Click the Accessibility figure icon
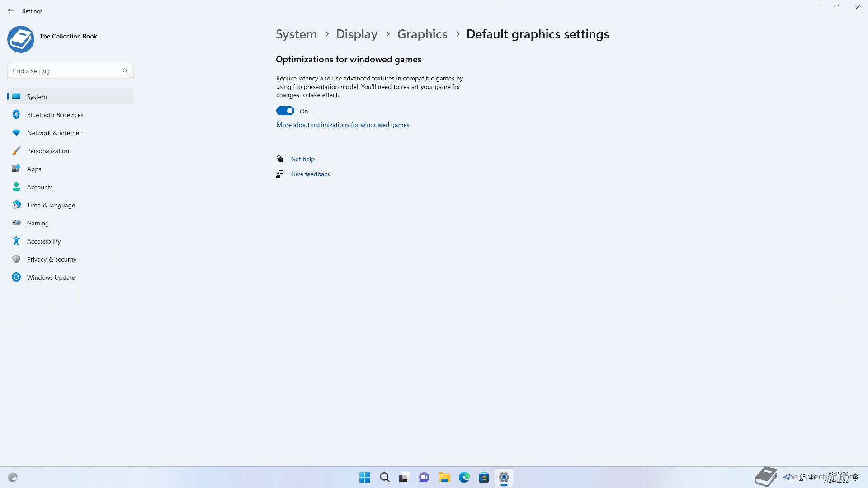 [x=16, y=241]
